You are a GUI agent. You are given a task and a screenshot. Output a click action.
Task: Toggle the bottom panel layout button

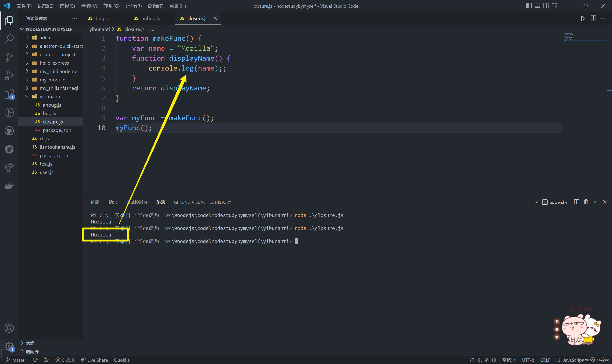(537, 6)
